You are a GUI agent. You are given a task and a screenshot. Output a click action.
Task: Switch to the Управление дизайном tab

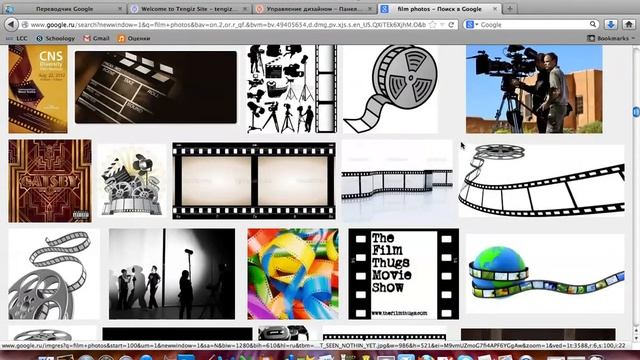pyautogui.click(x=314, y=9)
